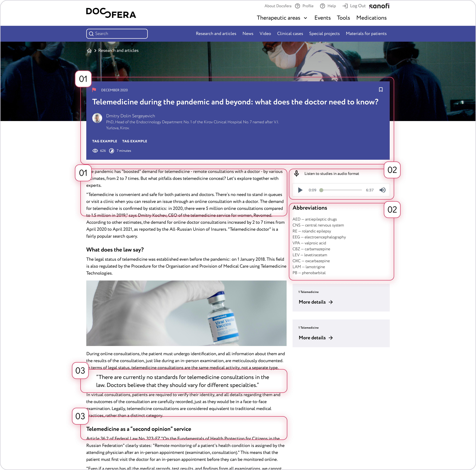Click the Abbreviations heading
The width and height of the screenshot is (476, 470).
(310, 208)
